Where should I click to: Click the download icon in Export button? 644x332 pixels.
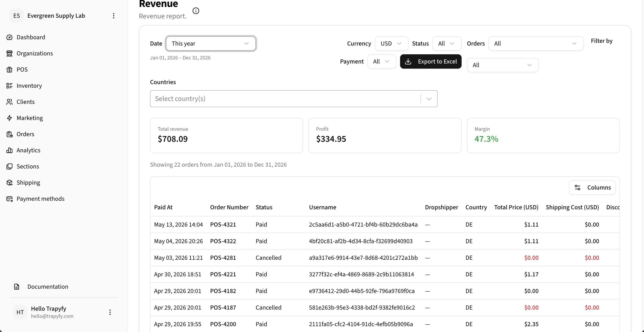coord(408,61)
